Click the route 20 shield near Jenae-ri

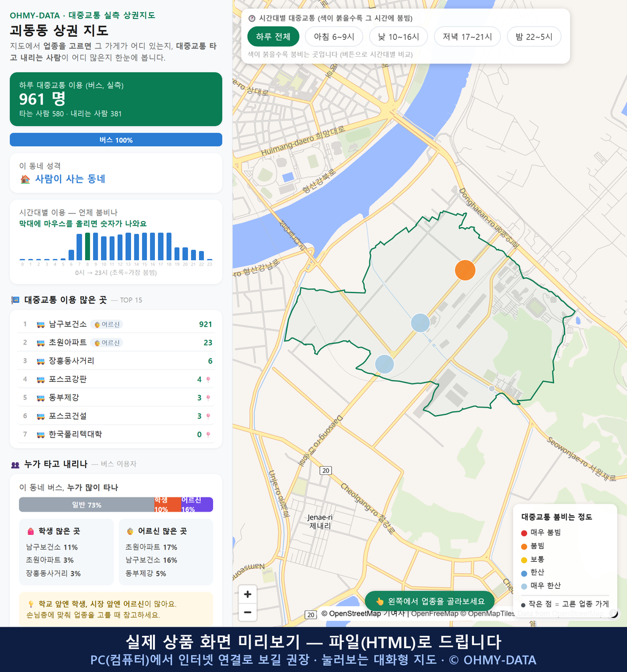click(x=326, y=471)
